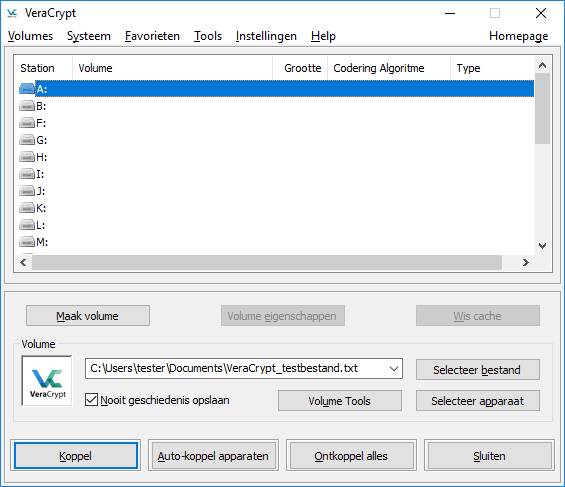Close the VeraCrypt window
The height and width of the screenshot is (487, 565).
click(540, 13)
